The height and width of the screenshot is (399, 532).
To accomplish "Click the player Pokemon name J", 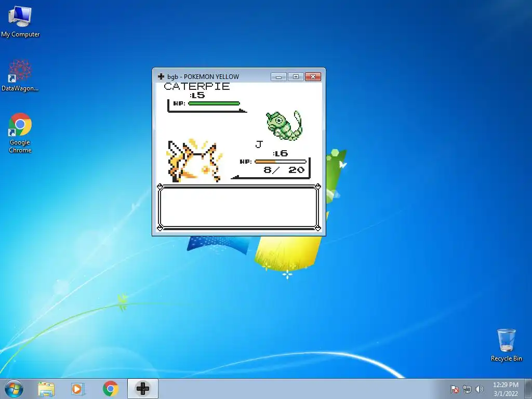I will click(259, 144).
